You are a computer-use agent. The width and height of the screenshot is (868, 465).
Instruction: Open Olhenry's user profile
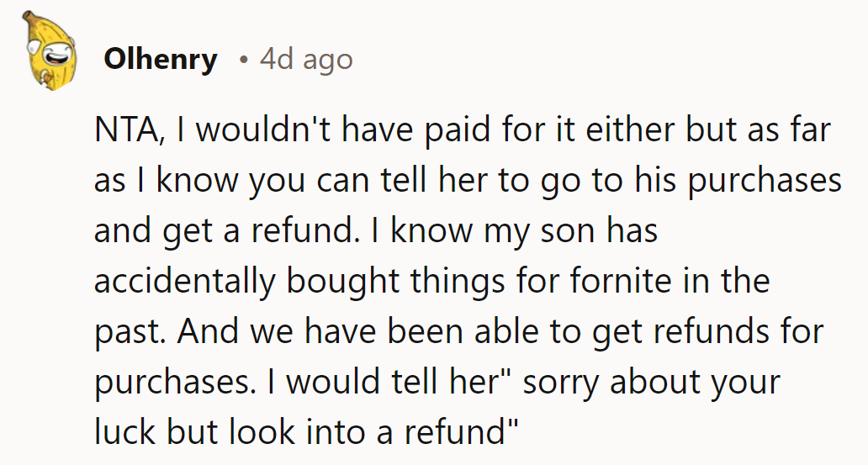coord(160,60)
